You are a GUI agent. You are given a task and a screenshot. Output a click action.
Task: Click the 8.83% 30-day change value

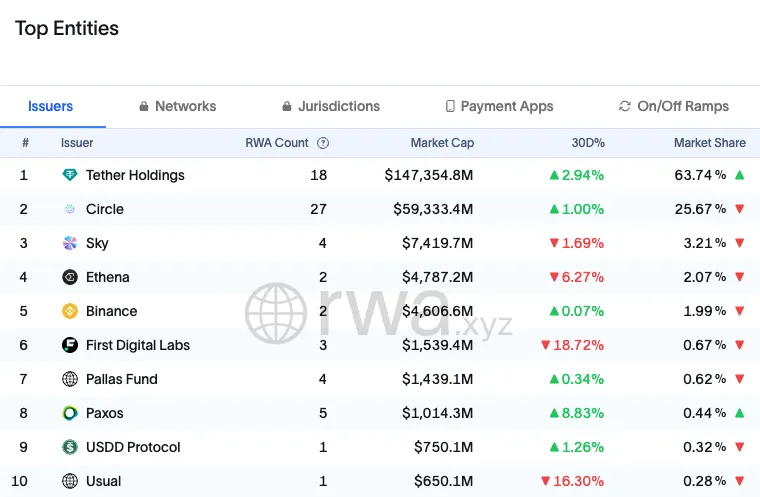point(583,413)
